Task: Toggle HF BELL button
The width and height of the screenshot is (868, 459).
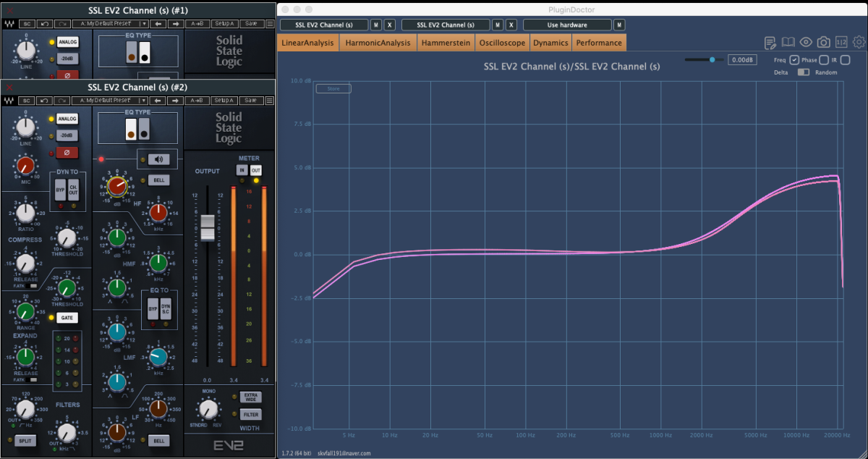Action: click(x=159, y=180)
